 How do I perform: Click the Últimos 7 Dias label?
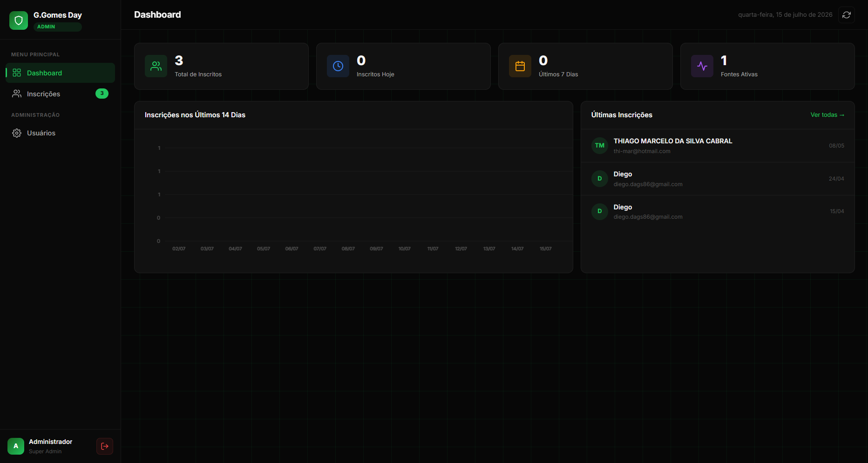(558, 74)
